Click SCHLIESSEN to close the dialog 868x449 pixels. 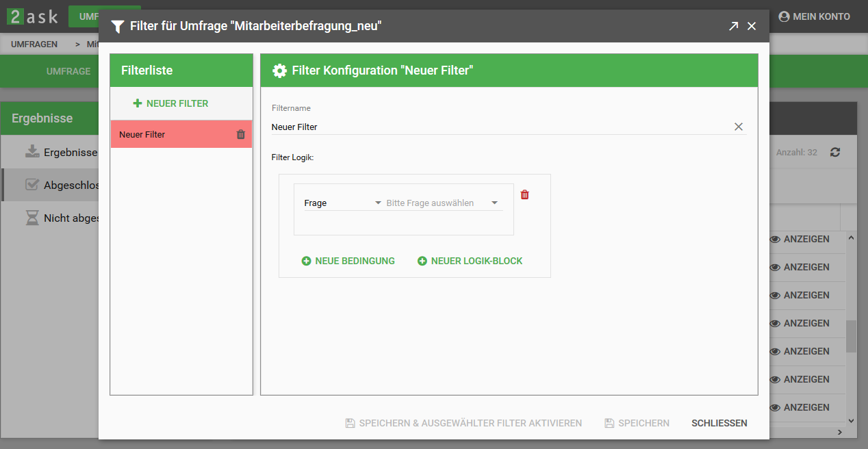pyautogui.click(x=719, y=423)
